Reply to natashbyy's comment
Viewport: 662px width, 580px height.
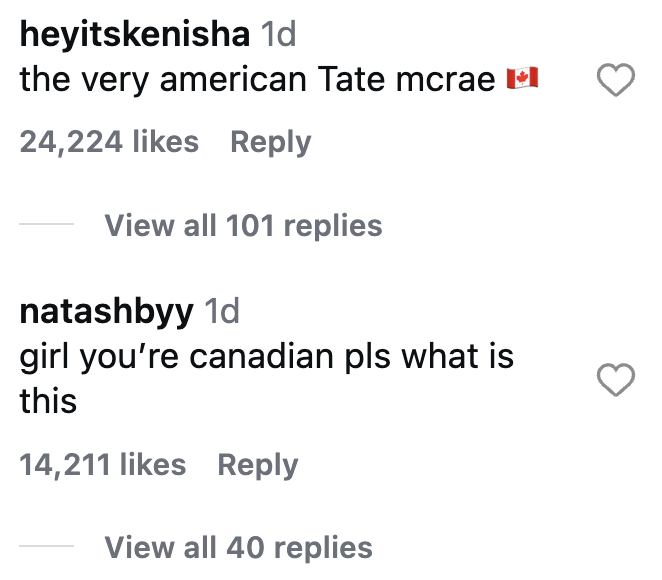pyautogui.click(x=257, y=465)
